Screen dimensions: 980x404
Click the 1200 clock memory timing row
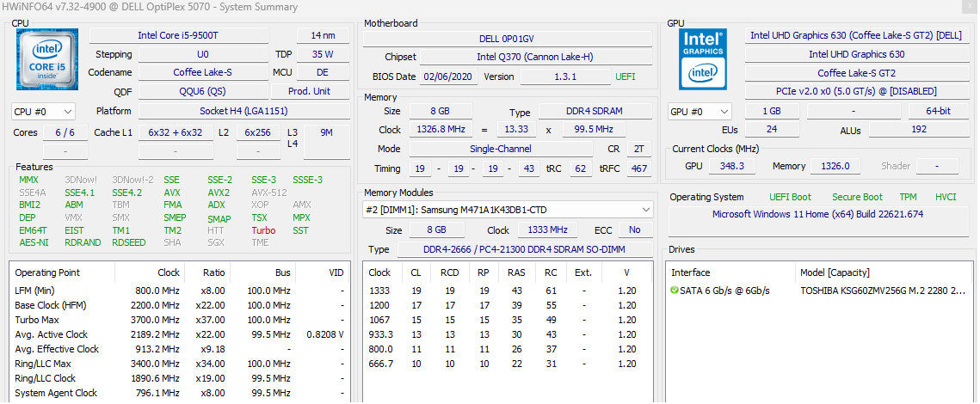[508, 305]
